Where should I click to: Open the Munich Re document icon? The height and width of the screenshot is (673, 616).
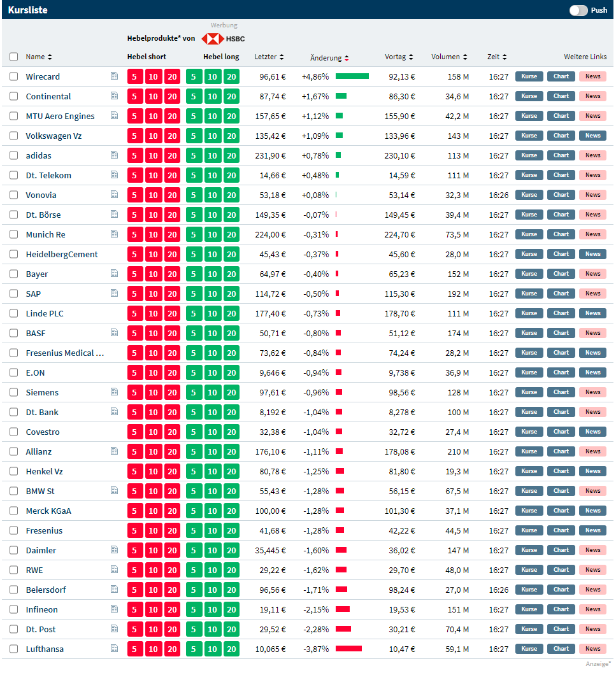click(114, 234)
